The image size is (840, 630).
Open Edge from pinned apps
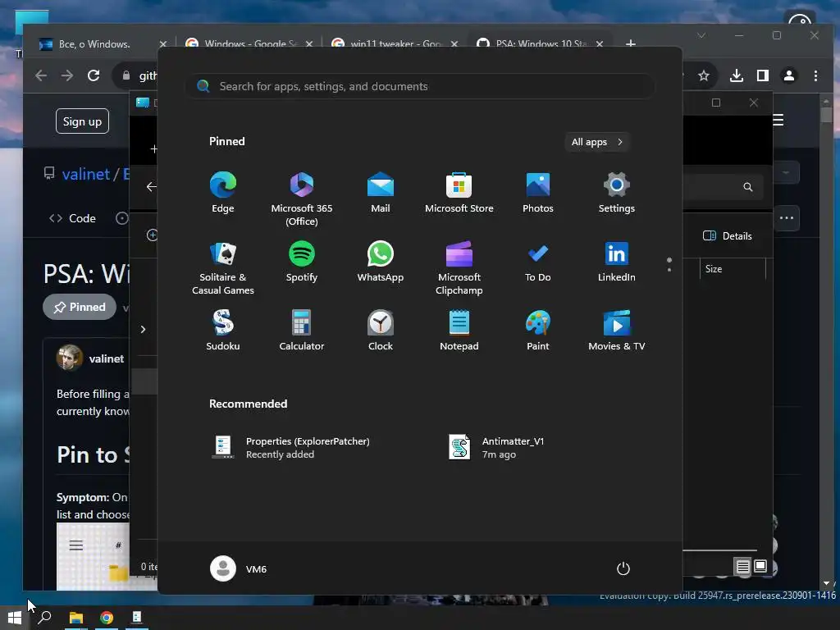click(x=223, y=193)
